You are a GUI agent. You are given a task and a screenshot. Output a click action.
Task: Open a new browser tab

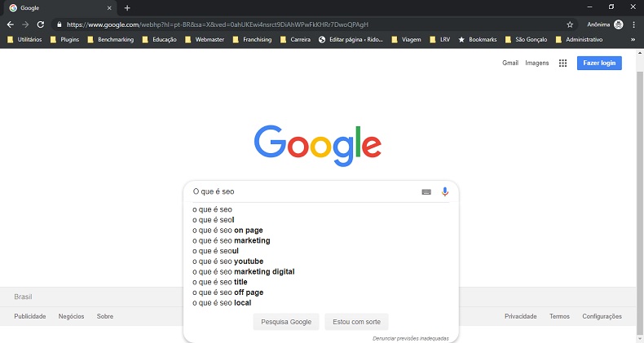[x=127, y=8]
